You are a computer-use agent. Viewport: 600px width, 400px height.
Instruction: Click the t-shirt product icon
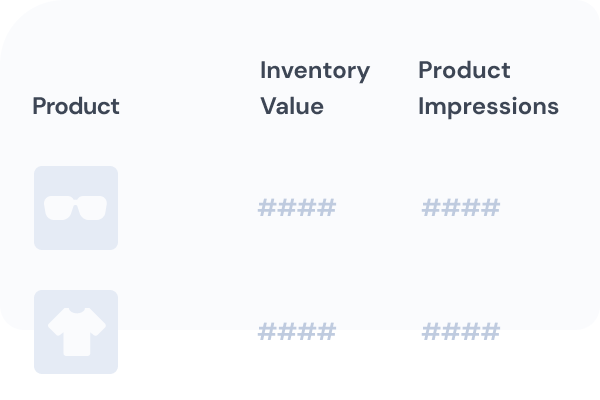pos(77,331)
